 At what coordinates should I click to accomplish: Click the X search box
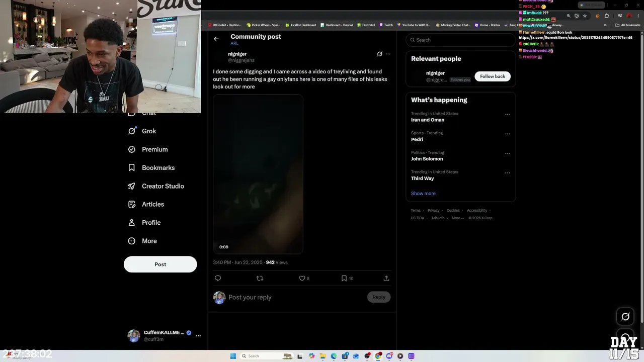(x=460, y=40)
